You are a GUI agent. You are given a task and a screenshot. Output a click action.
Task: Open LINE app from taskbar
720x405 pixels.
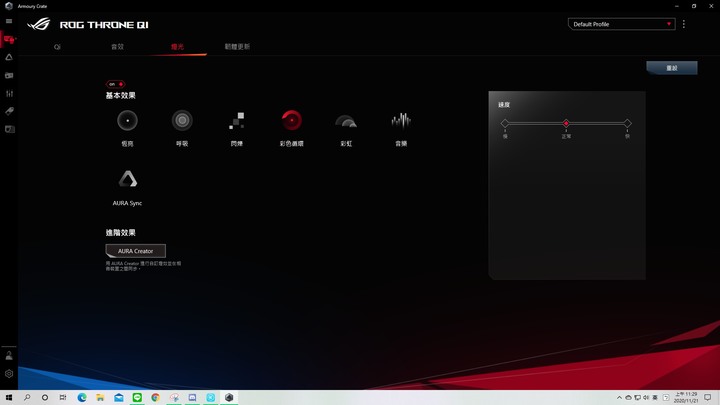click(x=137, y=397)
